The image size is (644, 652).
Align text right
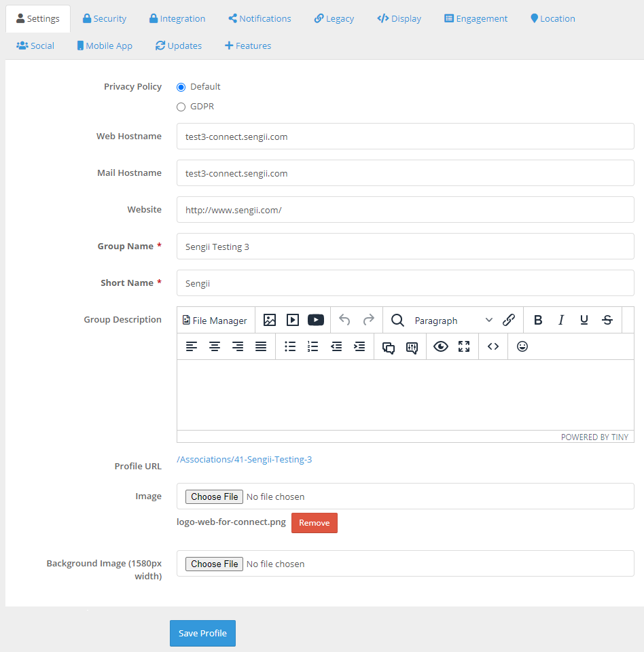point(238,346)
